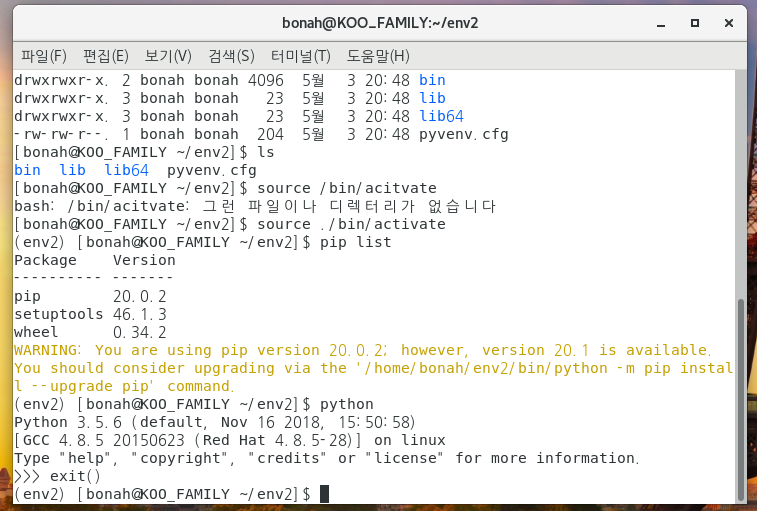Viewport: 757px width, 511px height.
Task: Click the window title bonah@KOO_FAMILY:~/env2
Action: 380,23
